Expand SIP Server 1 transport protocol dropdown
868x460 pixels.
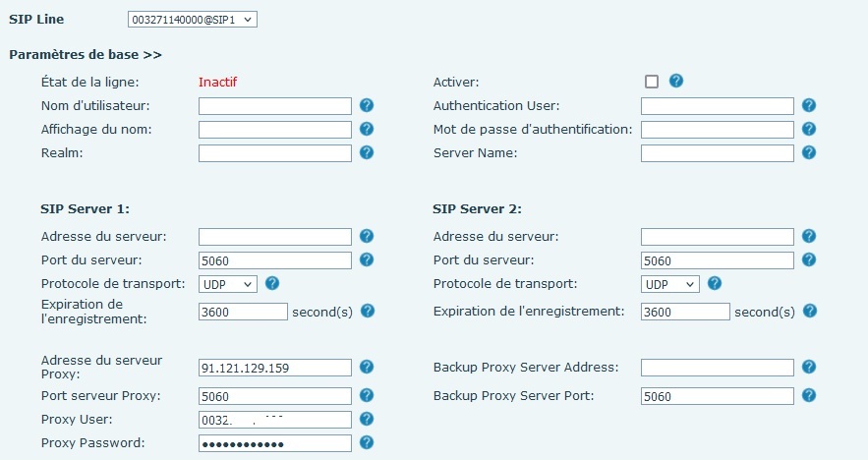(x=227, y=284)
